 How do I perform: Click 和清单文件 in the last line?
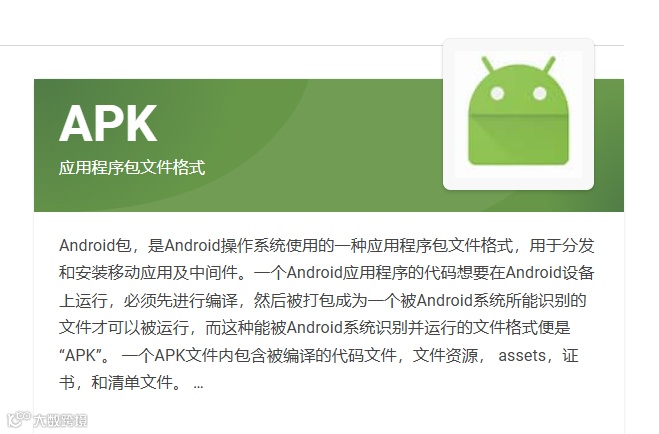click(132, 383)
